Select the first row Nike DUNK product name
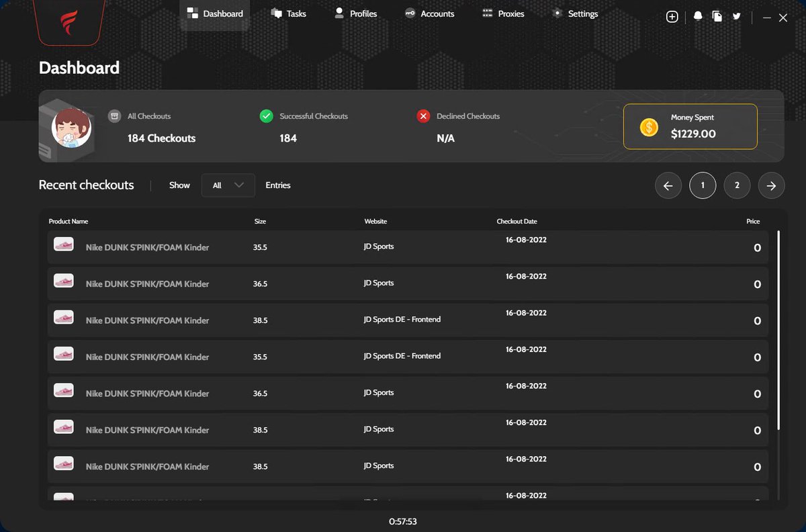 coord(147,247)
